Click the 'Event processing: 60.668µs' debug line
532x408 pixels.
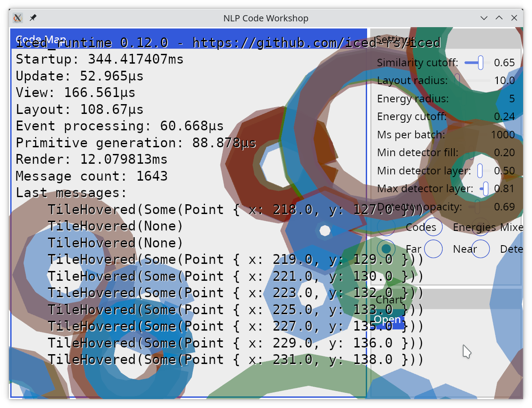coord(120,126)
